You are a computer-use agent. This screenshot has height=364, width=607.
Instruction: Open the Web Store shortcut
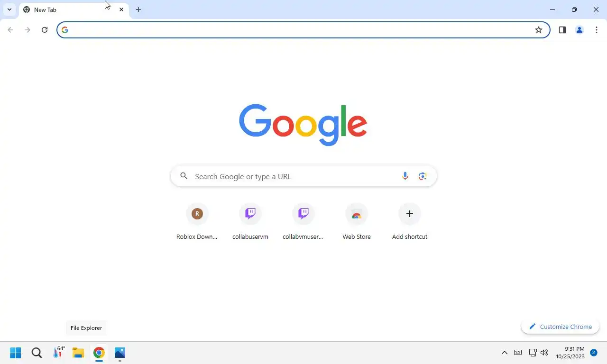pyautogui.click(x=357, y=222)
